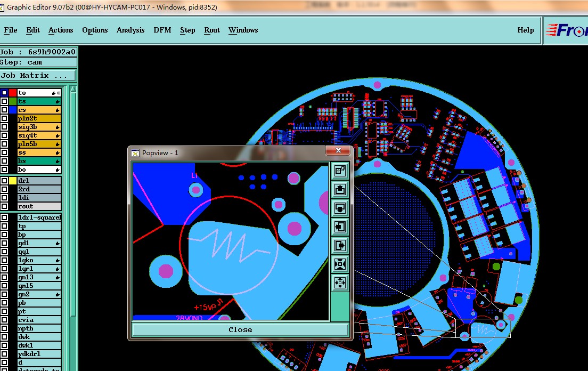The image size is (588, 371).
Task: Pan the Popview up
Action: [340, 189]
